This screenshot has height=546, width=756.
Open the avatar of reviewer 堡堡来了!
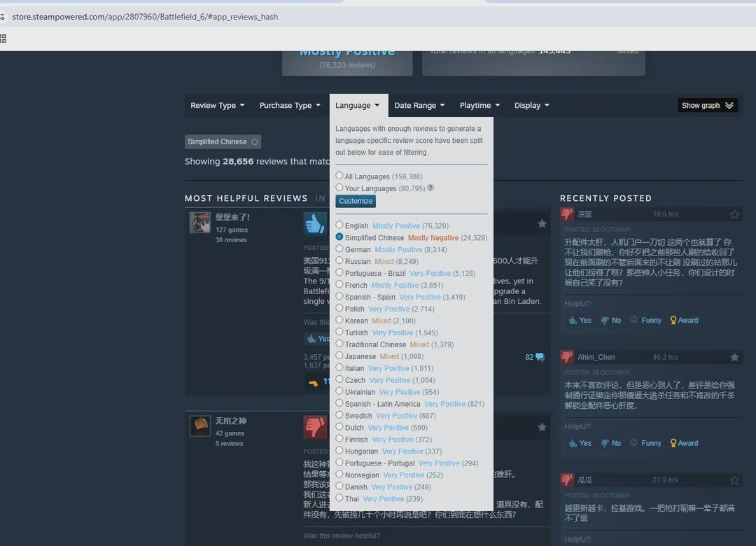(200, 223)
